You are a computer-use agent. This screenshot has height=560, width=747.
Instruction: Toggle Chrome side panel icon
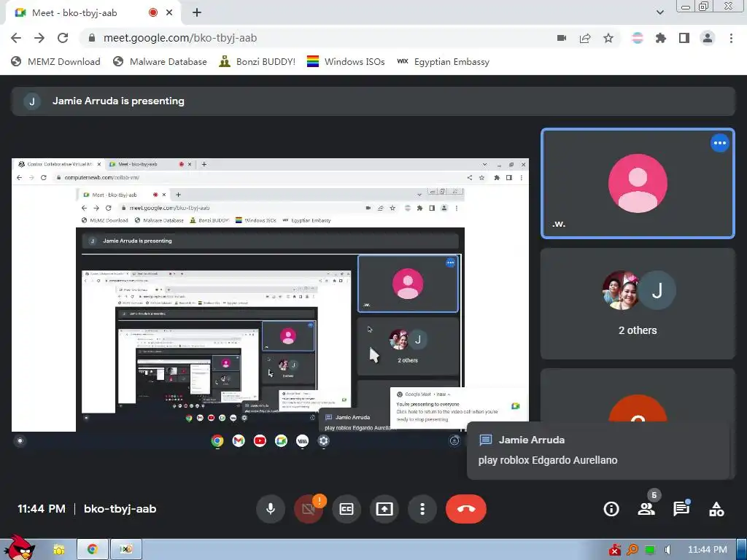[x=684, y=38]
